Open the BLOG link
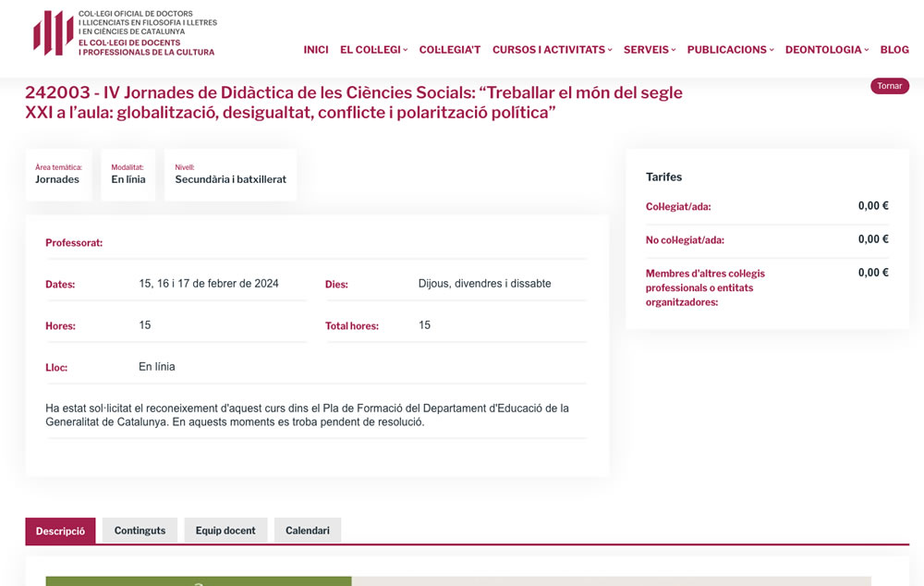 (x=894, y=50)
